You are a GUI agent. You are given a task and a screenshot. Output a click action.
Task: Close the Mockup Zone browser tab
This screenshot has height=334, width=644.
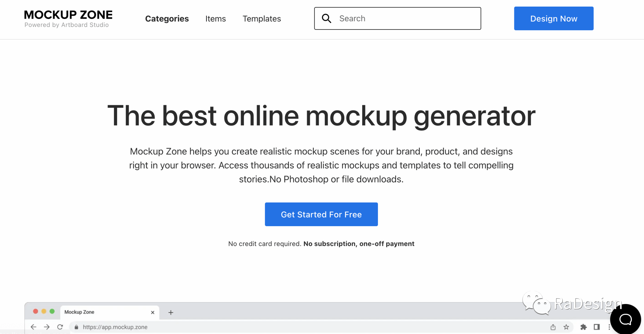pos(153,312)
